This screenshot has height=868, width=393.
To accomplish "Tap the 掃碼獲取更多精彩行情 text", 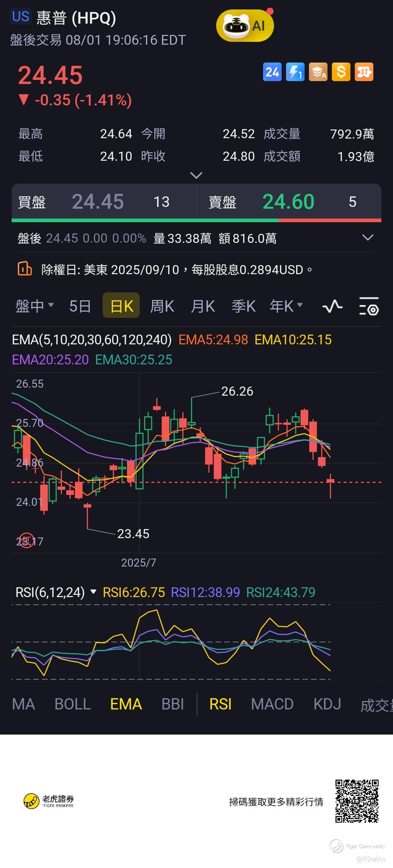I will click(276, 802).
